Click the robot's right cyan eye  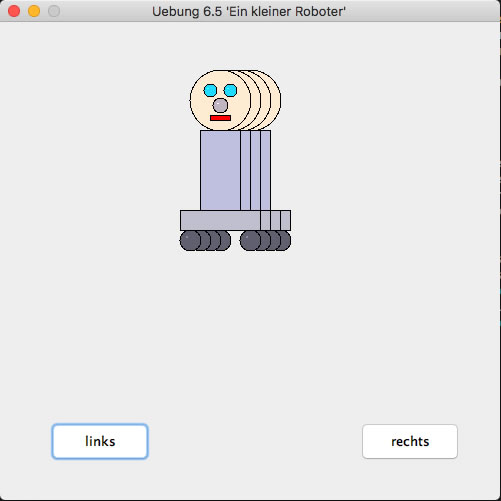point(230,90)
